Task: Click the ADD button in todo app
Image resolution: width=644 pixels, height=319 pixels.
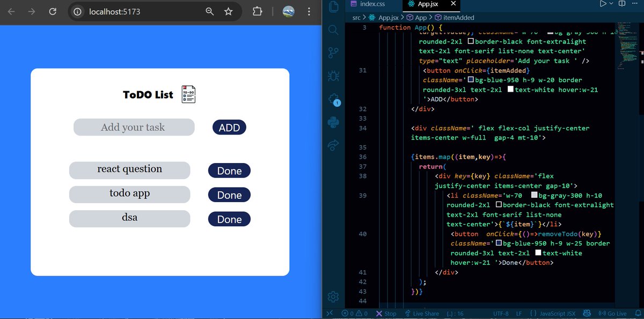Action: pyautogui.click(x=230, y=128)
